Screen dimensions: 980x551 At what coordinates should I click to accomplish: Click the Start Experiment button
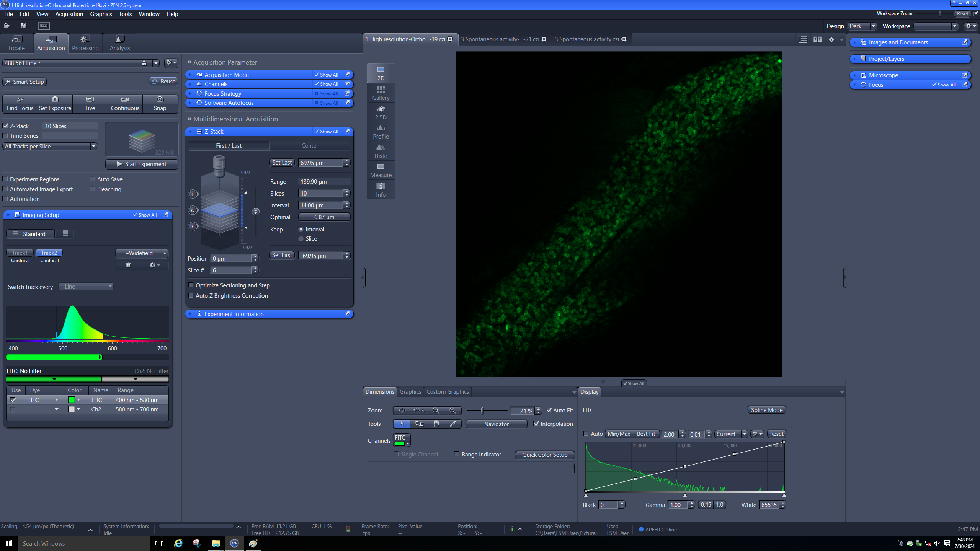point(141,164)
